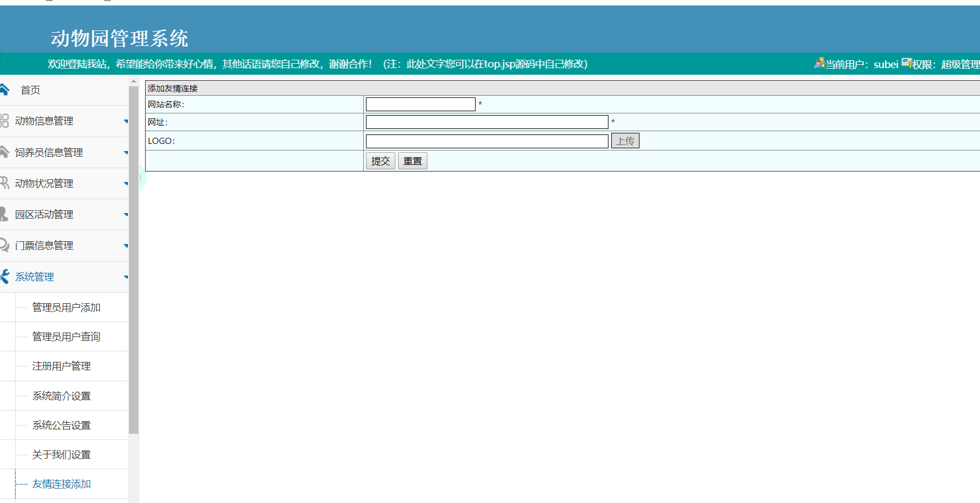Open 注册用户管理 submenu item
Screen dimensions: 980x503
[x=61, y=366]
